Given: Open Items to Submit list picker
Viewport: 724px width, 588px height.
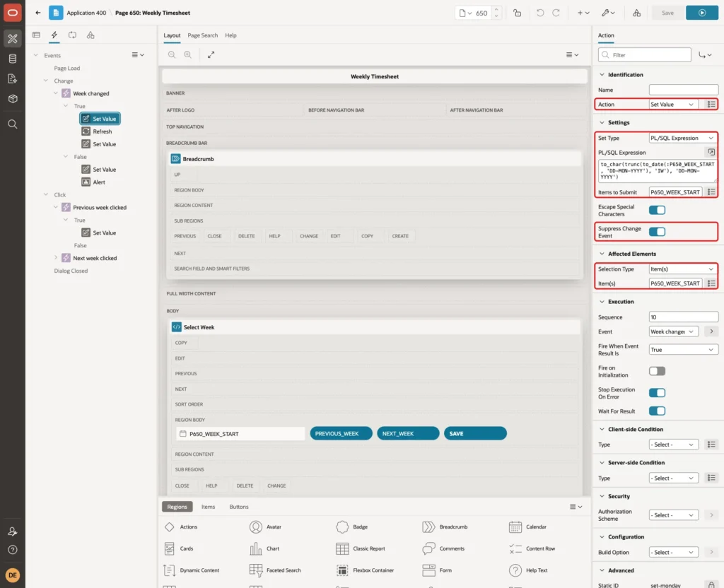Looking at the screenshot, I should coord(711,192).
